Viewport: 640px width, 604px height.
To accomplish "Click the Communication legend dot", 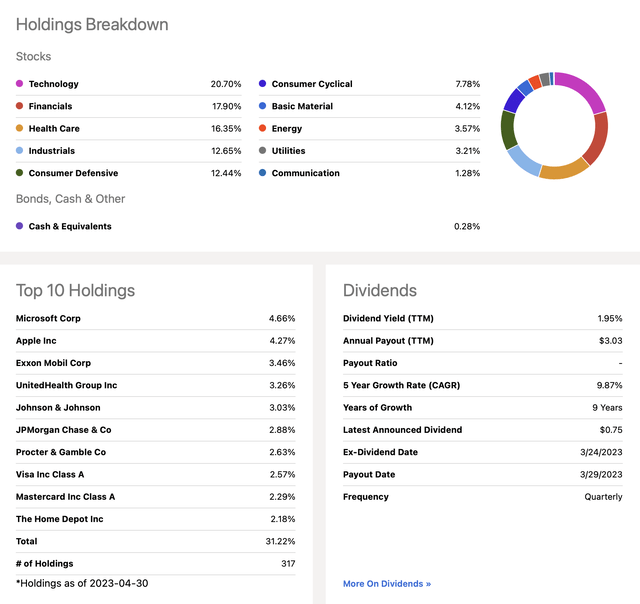I will (x=262, y=173).
